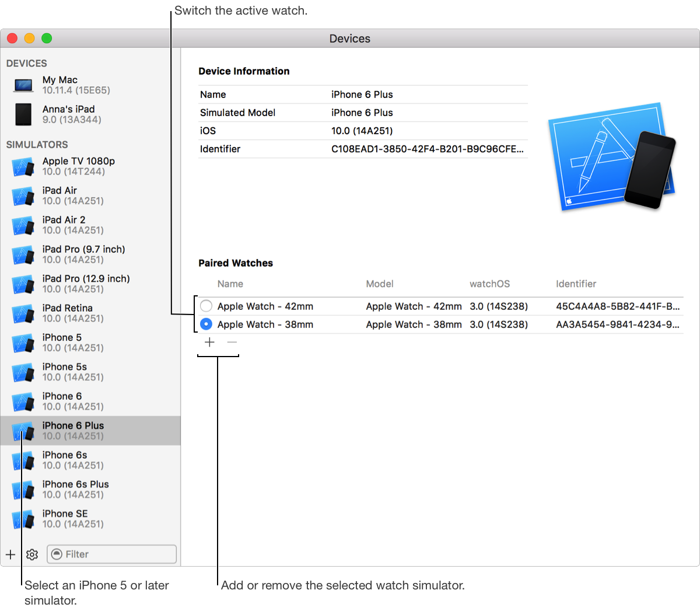Select the Apple Watch - 38mm radio button

click(206, 324)
